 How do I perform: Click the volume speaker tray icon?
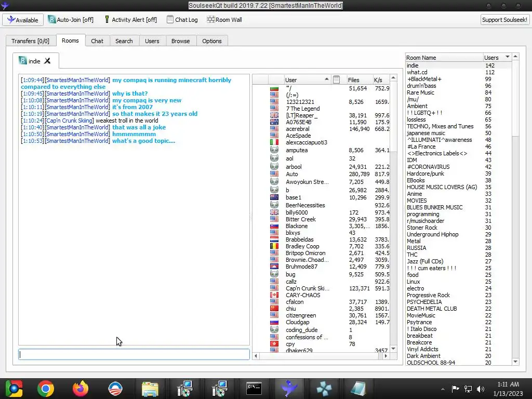480,389
